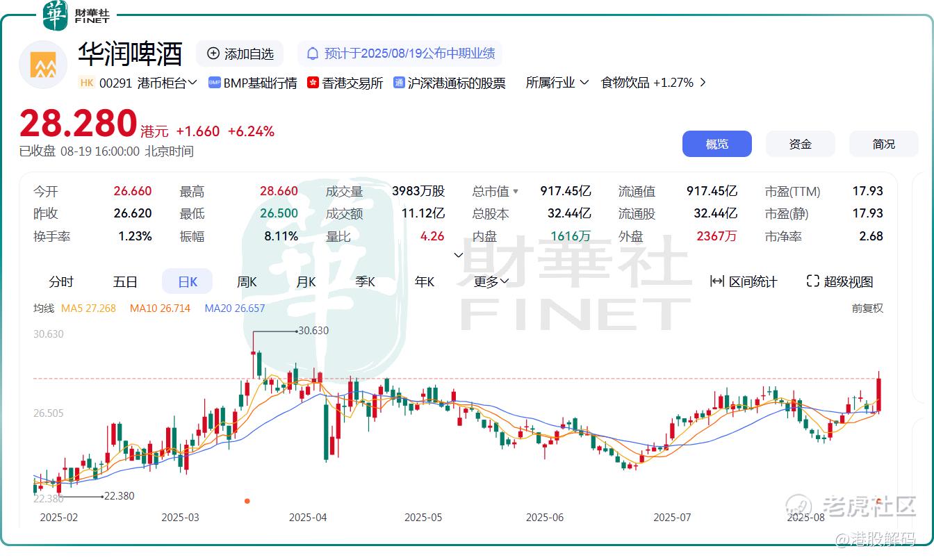Open the 资金 capital tab

[x=801, y=144]
